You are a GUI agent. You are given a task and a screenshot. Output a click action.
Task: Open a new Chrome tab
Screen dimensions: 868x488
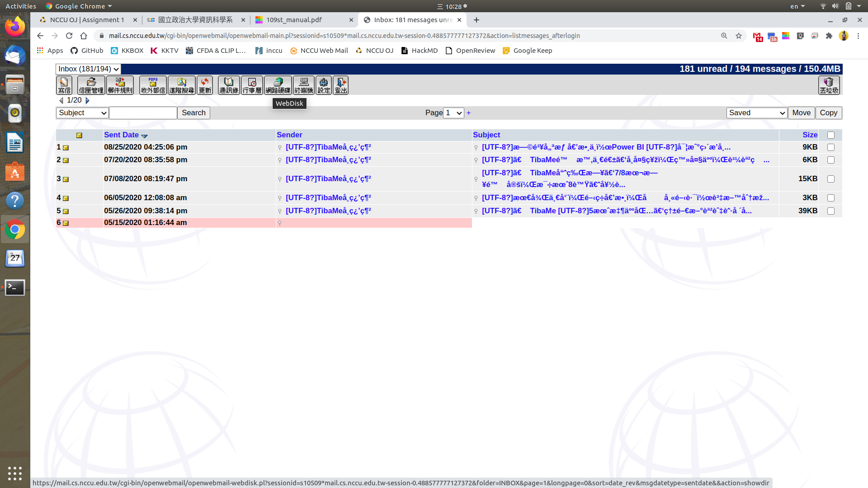coord(476,20)
